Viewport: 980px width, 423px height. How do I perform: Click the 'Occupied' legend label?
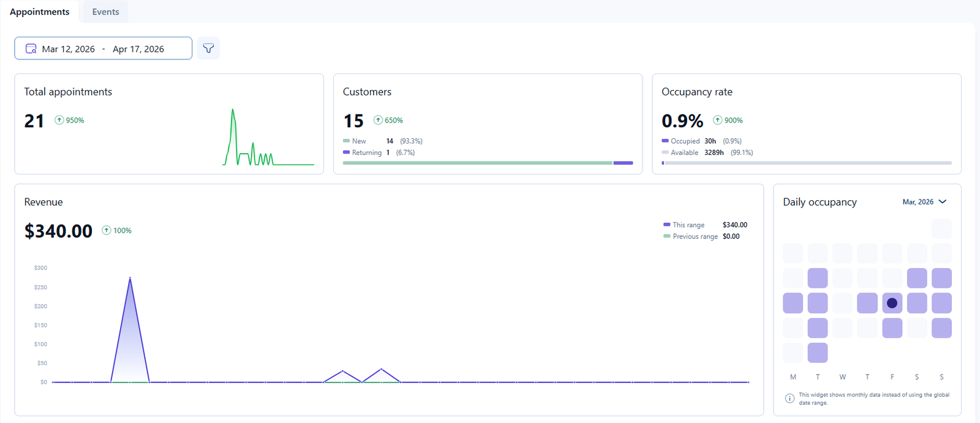[x=684, y=141]
